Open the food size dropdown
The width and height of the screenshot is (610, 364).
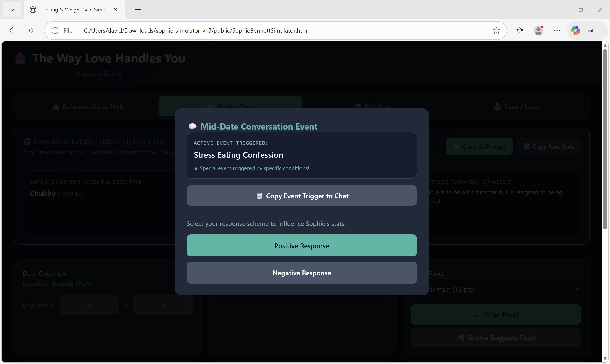[496, 289]
